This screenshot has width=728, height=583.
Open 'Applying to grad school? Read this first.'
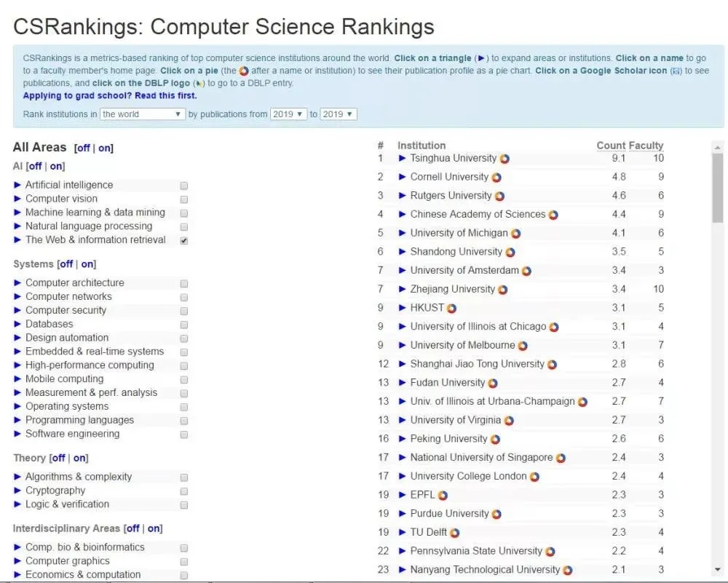110,95
